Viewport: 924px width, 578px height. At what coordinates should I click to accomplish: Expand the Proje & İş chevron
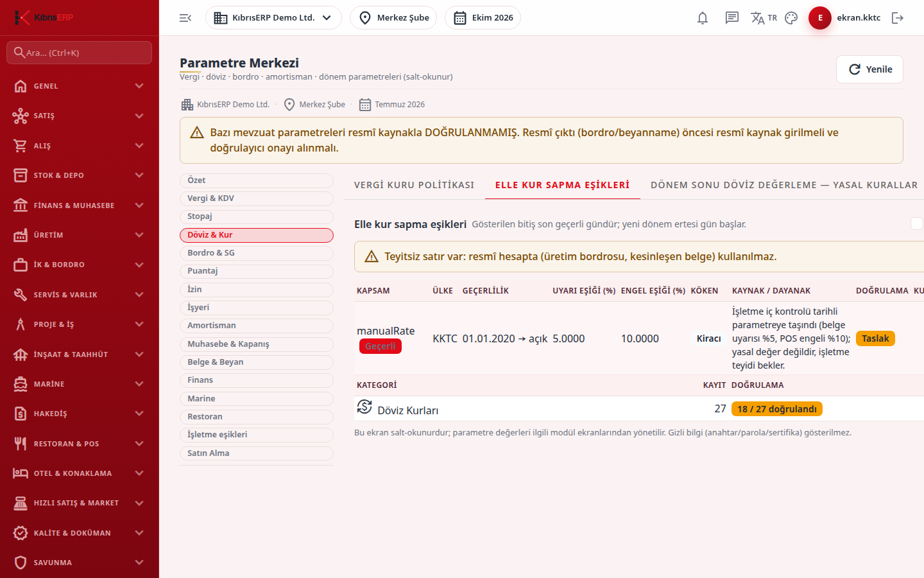[x=139, y=324]
